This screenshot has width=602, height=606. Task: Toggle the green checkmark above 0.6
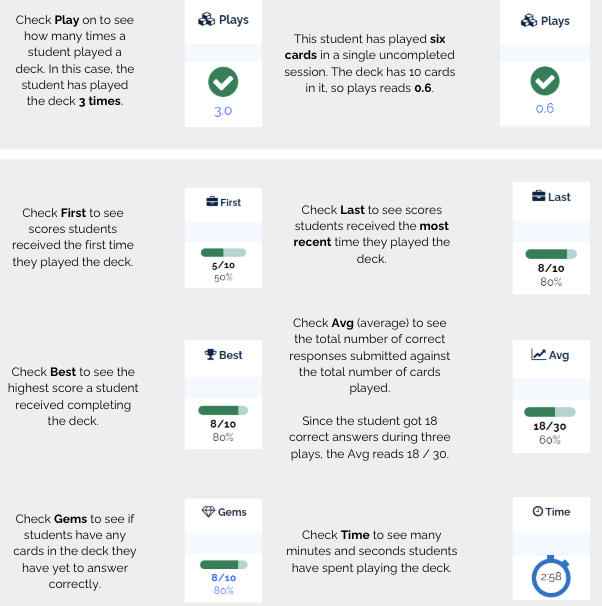pyautogui.click(x=545, y=81)
